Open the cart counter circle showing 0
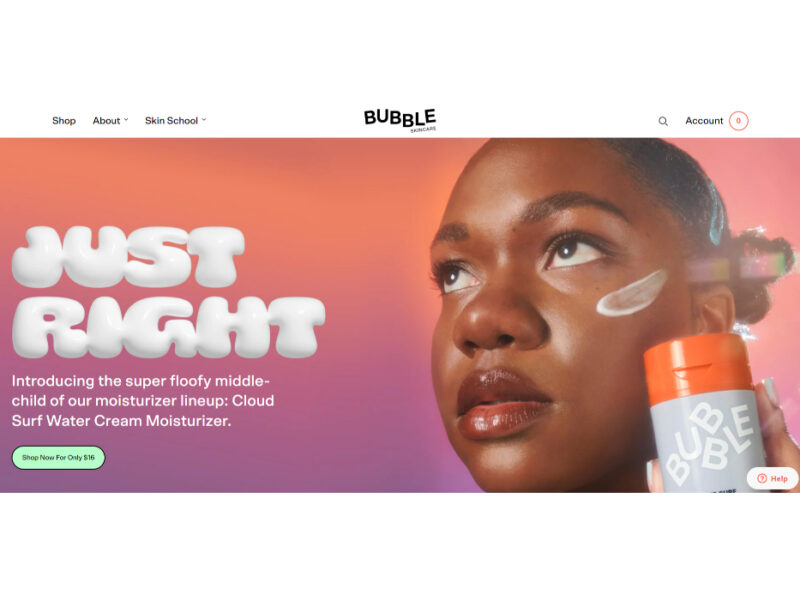The image size is (800, 600). pyautogui.click(x=738, y=121)
